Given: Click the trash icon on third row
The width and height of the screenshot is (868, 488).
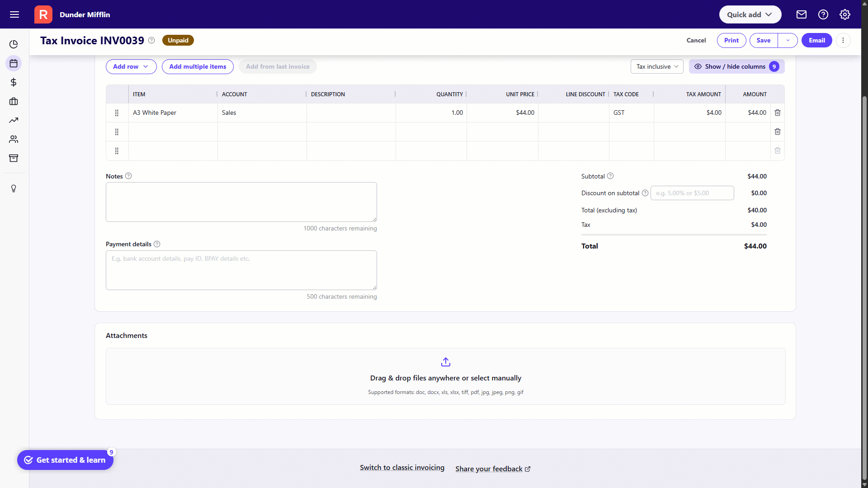Looking at the screenshot, I should click(x=778, y=150).
